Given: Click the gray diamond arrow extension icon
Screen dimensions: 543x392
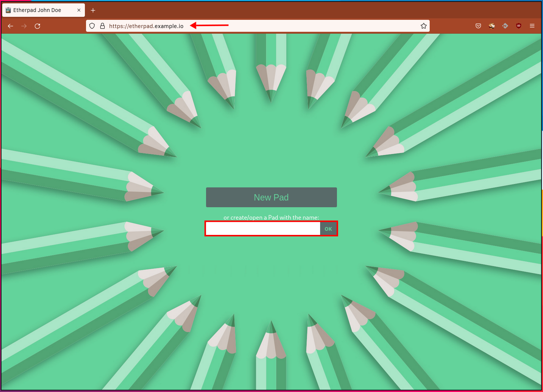Looking at the screenshot, I should tap(505, 26).
